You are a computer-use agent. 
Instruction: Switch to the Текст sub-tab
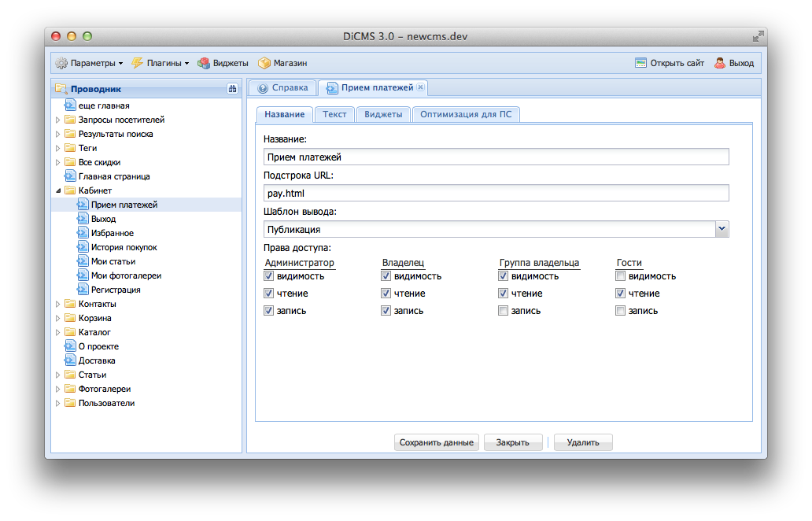click(x=334, y=114)
